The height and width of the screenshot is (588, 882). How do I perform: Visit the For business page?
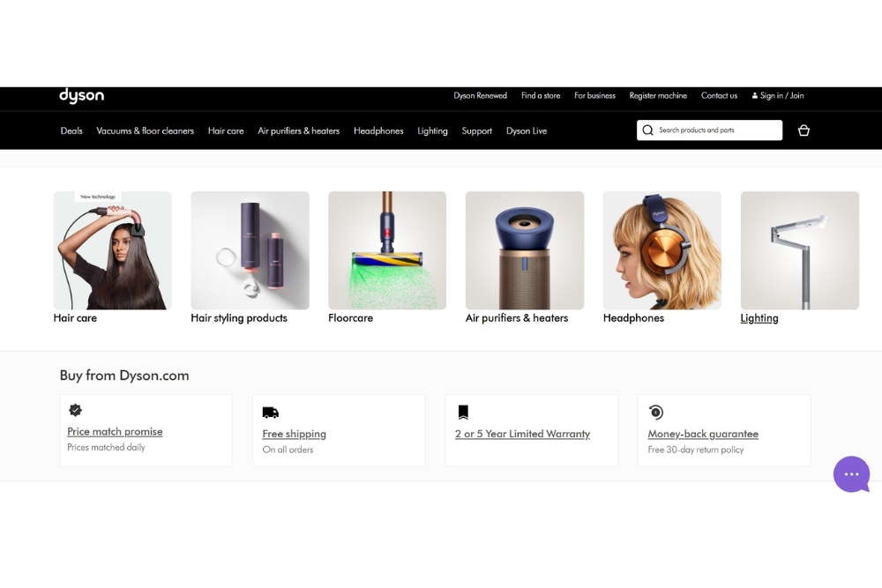[594, 95]
